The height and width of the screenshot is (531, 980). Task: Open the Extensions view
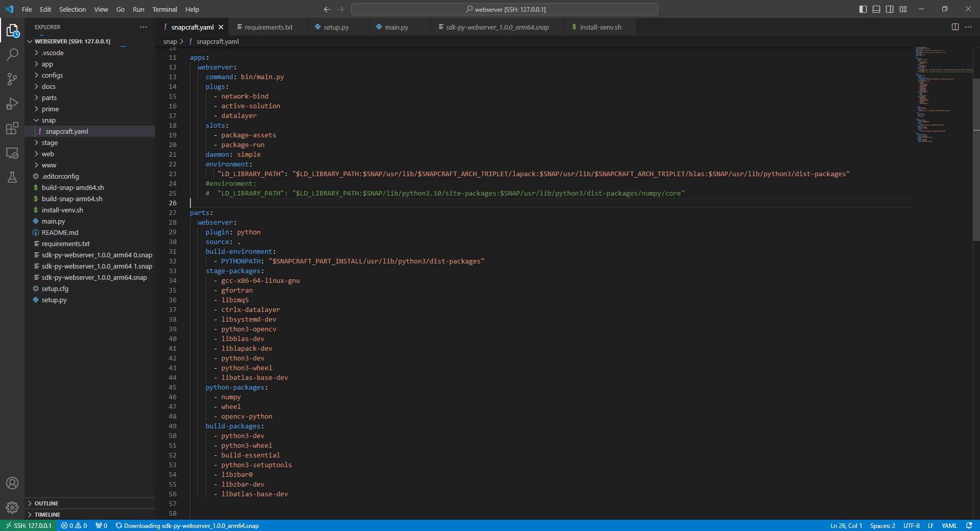click(x=12, y=128)
